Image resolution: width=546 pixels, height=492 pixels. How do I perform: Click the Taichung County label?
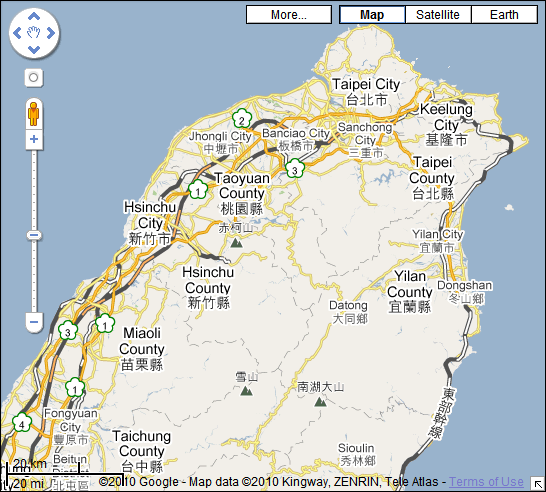click(x=141, y=451)
